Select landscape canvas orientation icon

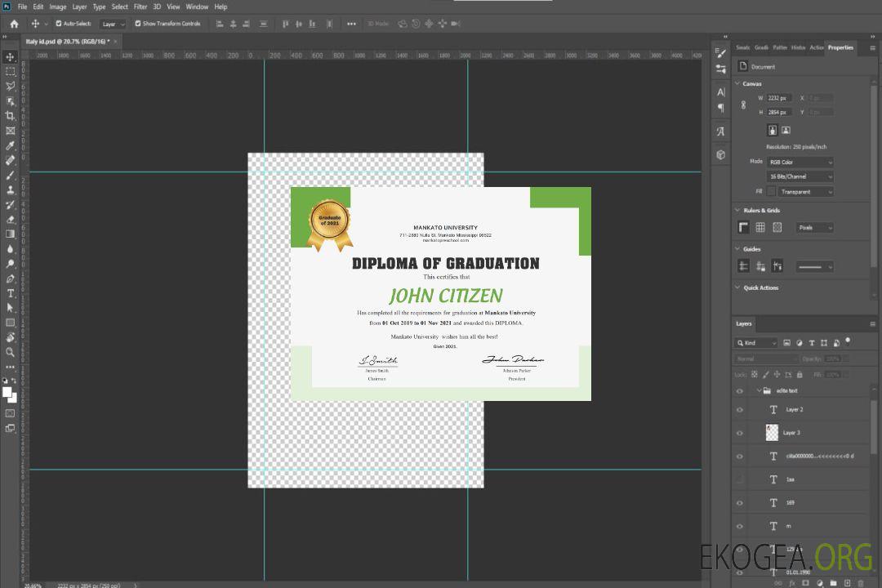(x=786, y=130)
